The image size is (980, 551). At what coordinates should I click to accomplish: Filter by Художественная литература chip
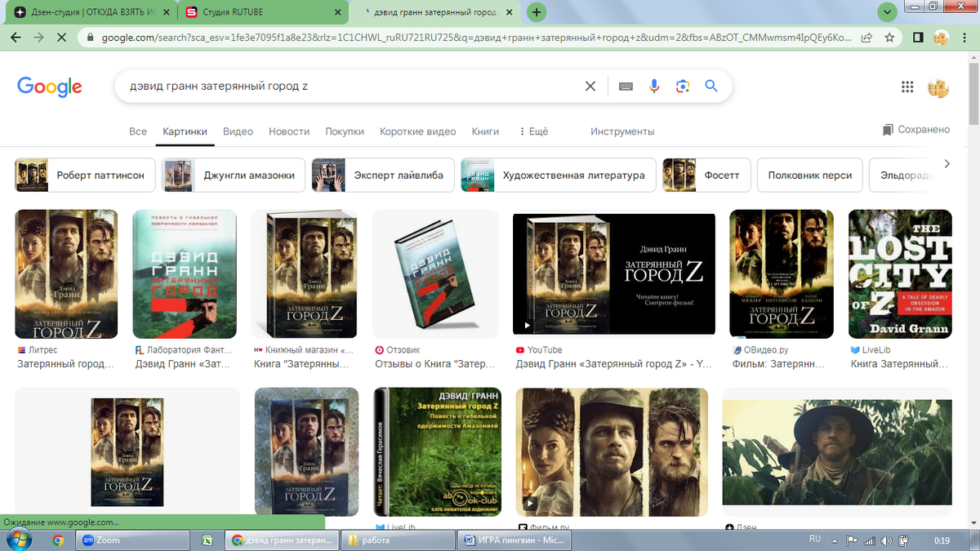pyautogui.click(x=559, y=175)
